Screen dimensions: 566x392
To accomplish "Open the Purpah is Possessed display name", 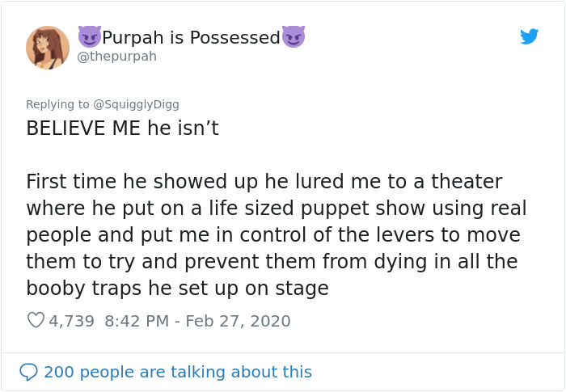I will tap(191, 37).
